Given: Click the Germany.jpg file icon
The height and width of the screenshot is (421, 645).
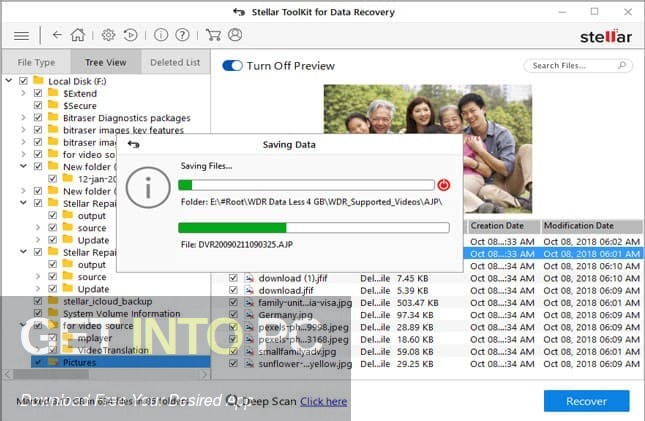Looking at the screenshot, I should coord(249,315).
